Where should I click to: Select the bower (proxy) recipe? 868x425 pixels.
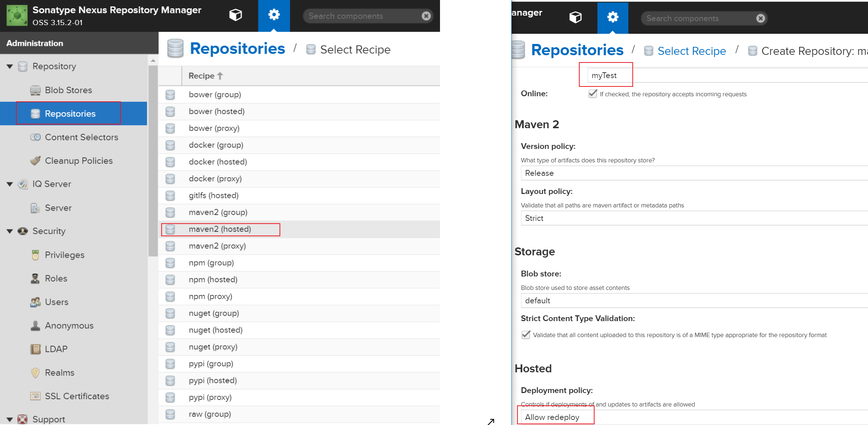299,128
